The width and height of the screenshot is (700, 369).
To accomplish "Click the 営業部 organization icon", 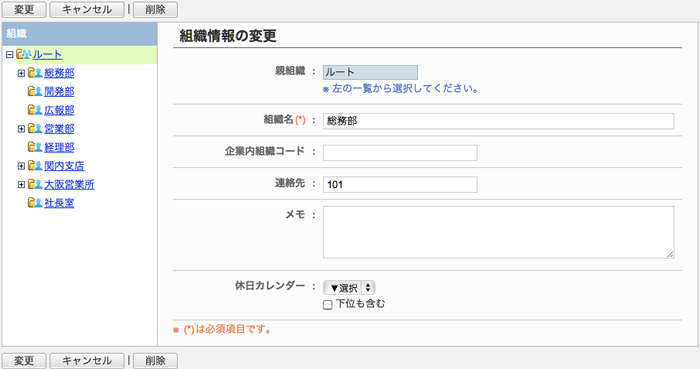I will [x=35, y=129].
